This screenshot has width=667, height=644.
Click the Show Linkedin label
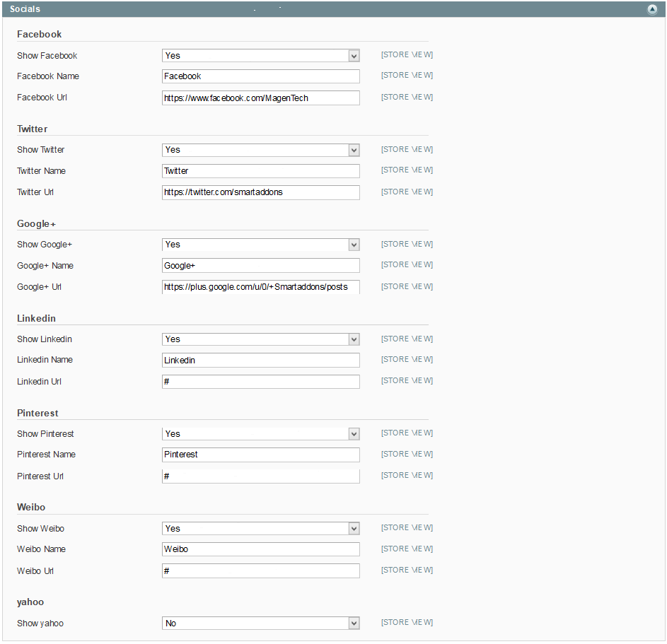point(45,339)
